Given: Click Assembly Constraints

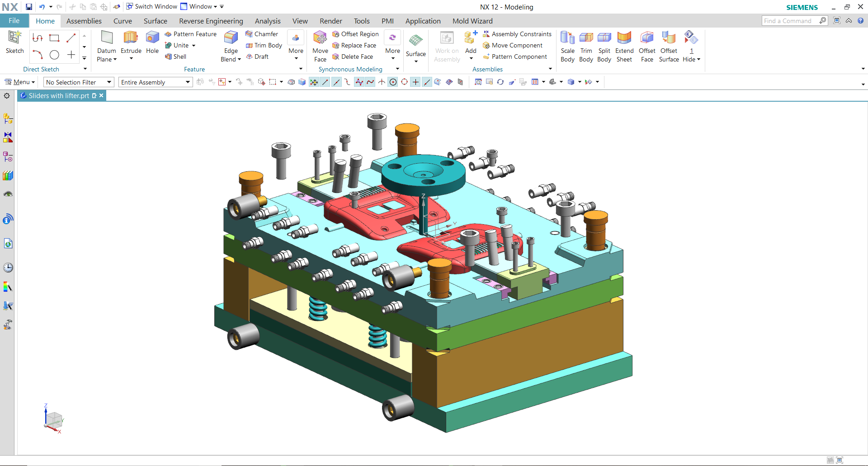Looking at the screenshot, I should point(517,34).
